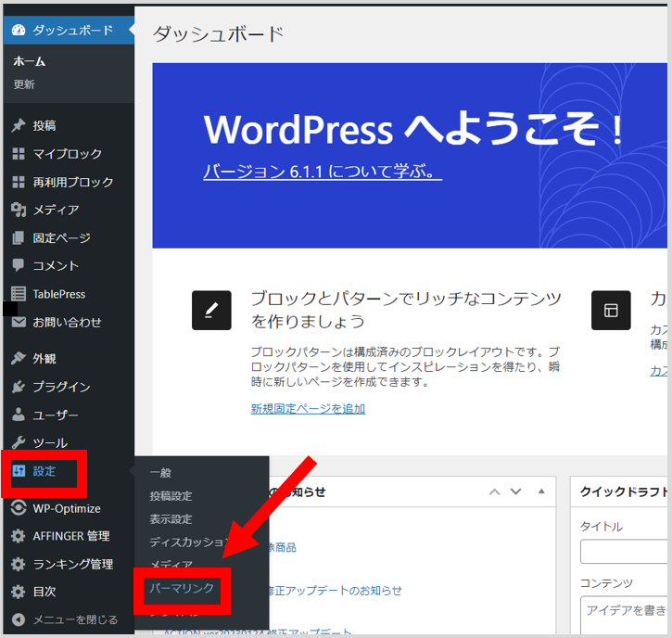Click the black pencil edit icon
This screenshot has height=638, width=672.
pos(211,311)
